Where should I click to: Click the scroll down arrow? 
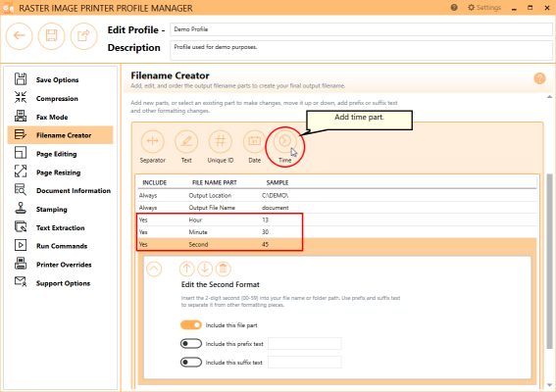549,385
